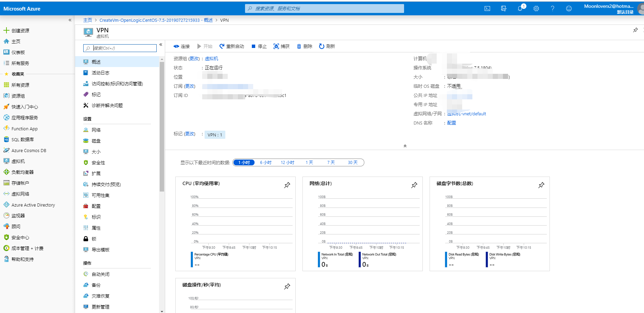Open 负载均衡器 in sidebar
The width and height of the screenshot is (644, 313).
[19, 172]
